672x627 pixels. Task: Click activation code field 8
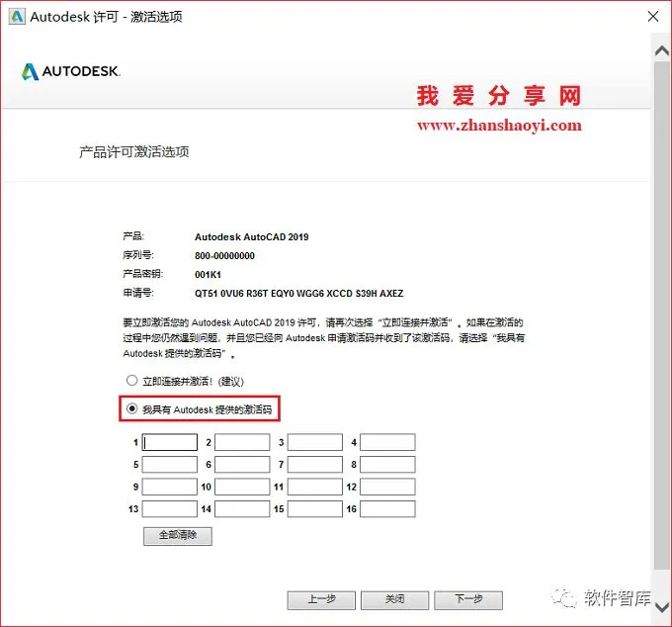pos(387,465)
